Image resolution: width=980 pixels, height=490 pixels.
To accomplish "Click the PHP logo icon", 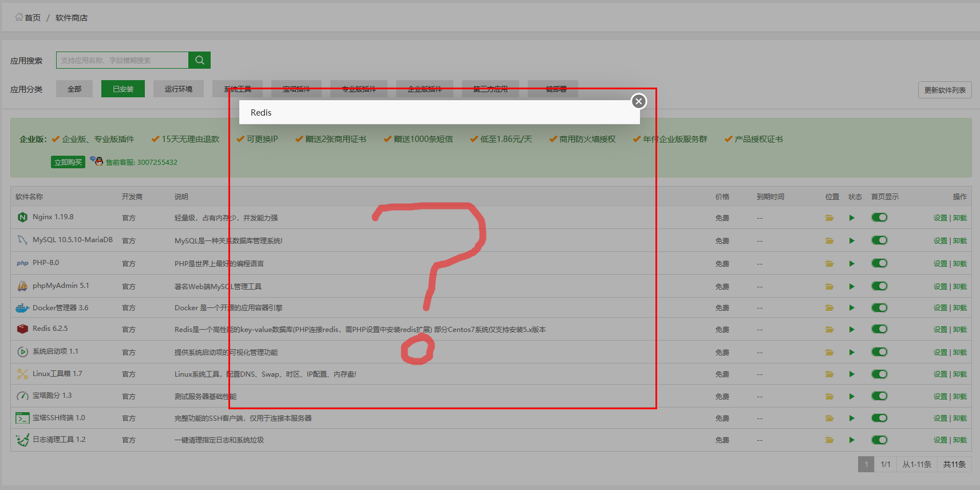I will 22,263.
